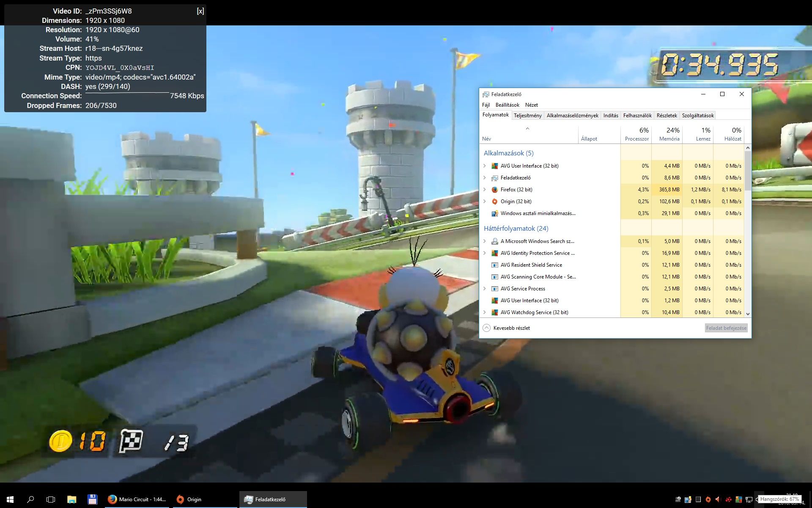Click the red speaker audio tray icon

[718, 500]
